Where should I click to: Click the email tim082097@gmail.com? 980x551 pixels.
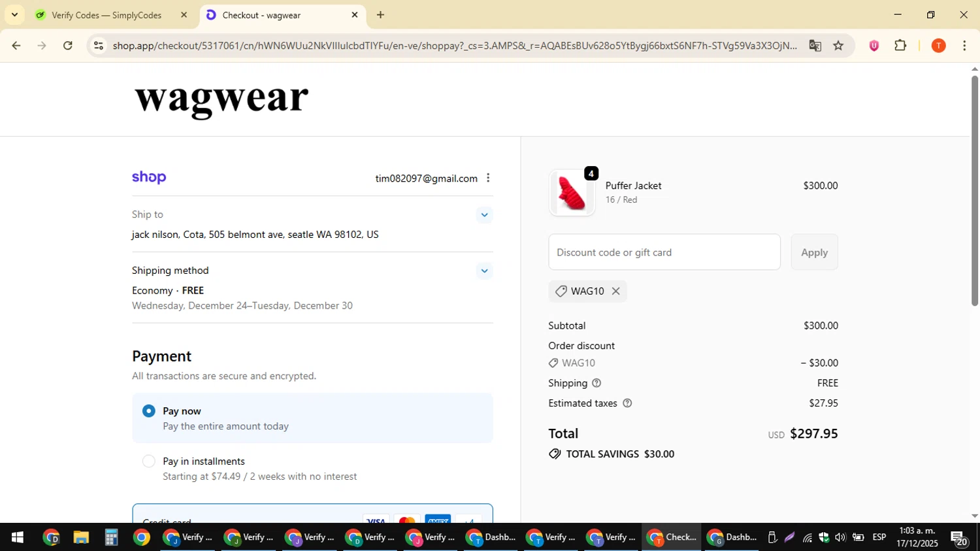(426, 178)
